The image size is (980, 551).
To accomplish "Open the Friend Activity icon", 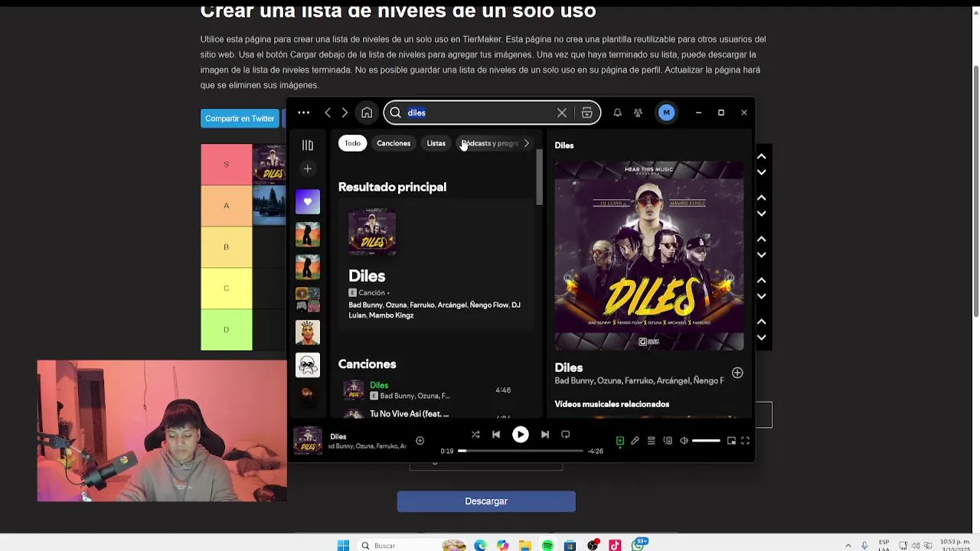I will (x=638, y=112).
